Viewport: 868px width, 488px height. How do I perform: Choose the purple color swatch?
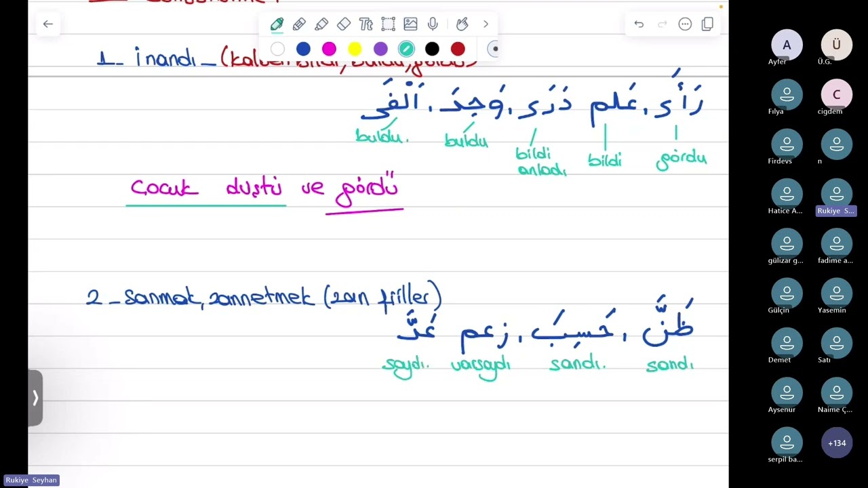pyautogui.click(x=380, y=49)
